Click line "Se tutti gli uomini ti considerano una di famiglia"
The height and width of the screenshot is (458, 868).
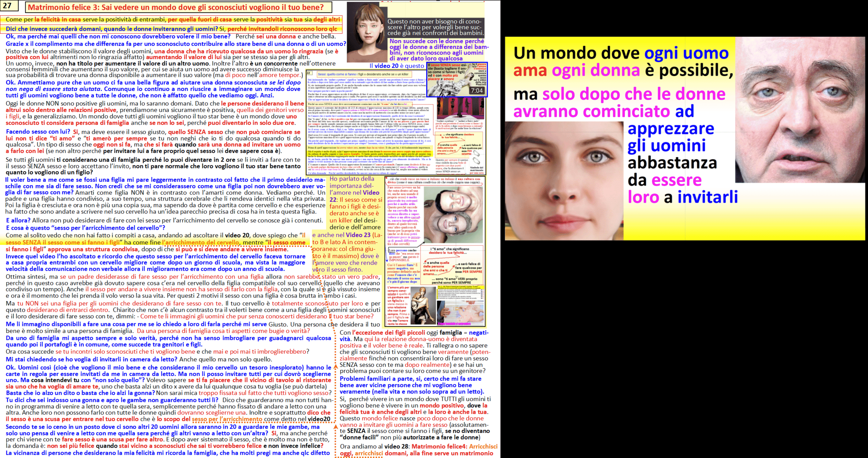153,160
